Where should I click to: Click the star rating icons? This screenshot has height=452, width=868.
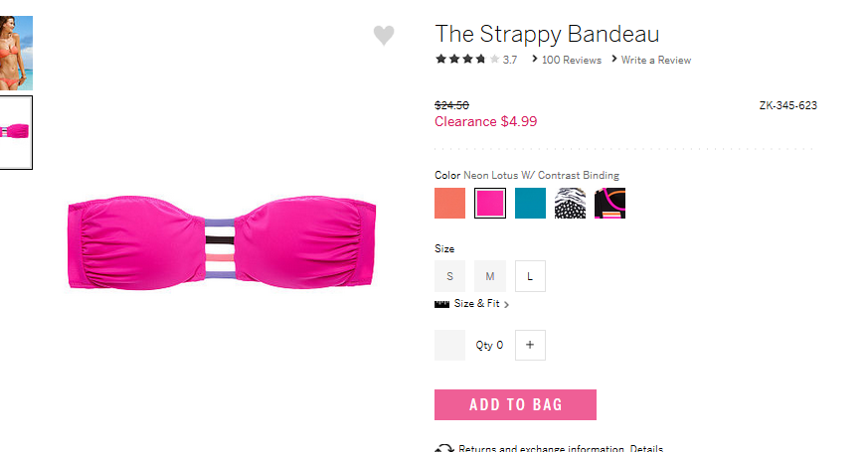pos(467,60)
